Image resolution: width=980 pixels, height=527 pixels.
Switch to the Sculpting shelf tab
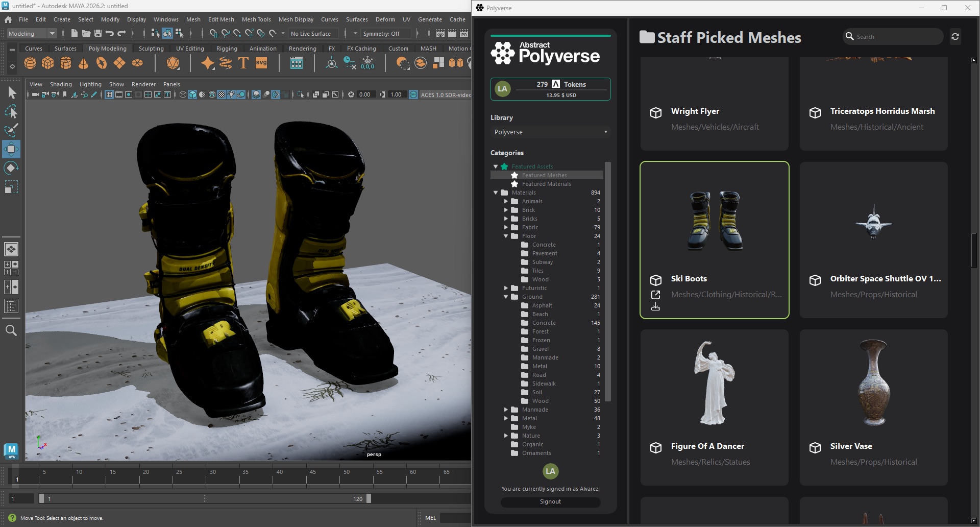(151, 49)
